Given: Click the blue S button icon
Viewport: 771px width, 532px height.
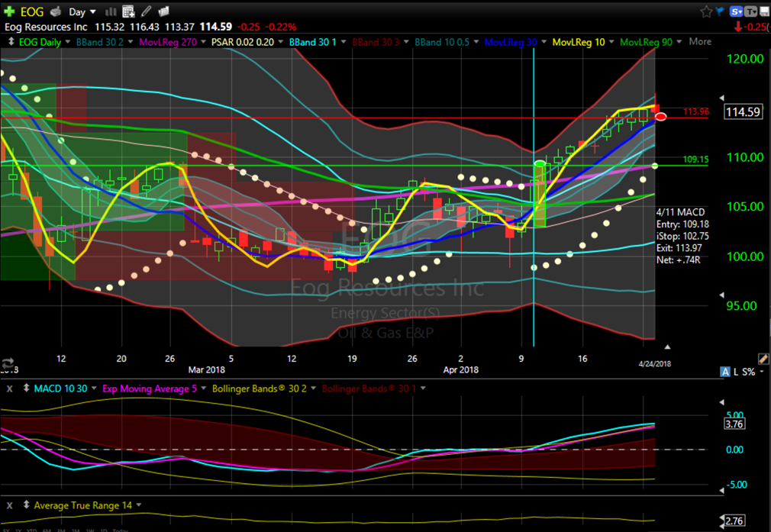Looking at the screenshot, I should pyautogui.click(x=736, y=11).
